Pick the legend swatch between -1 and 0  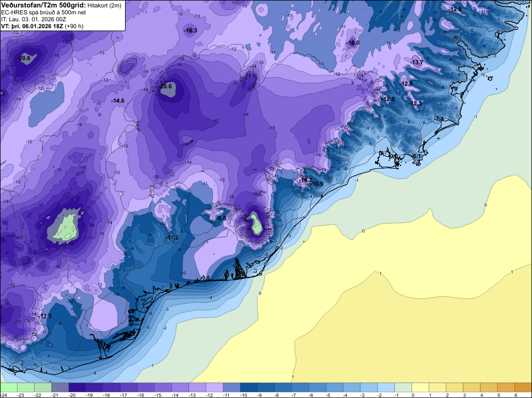click(x=403, y=387)
